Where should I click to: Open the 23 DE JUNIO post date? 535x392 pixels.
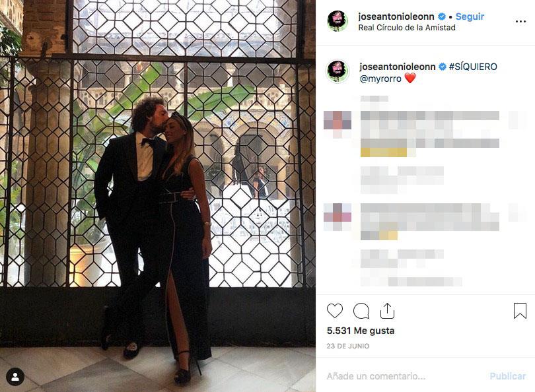pyautogui.click(x=347, y=346)
